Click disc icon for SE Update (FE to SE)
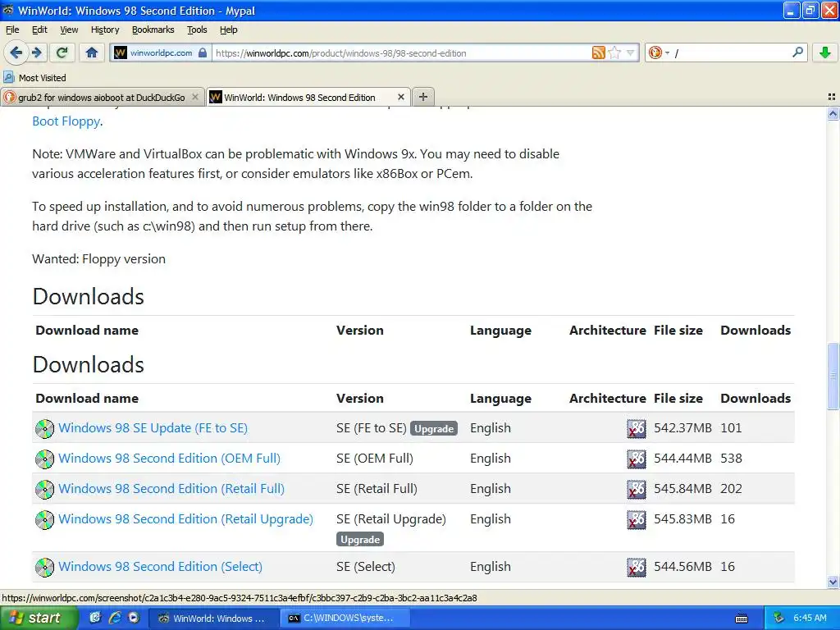Screen dimensions: 840x630 pos(44,428)
